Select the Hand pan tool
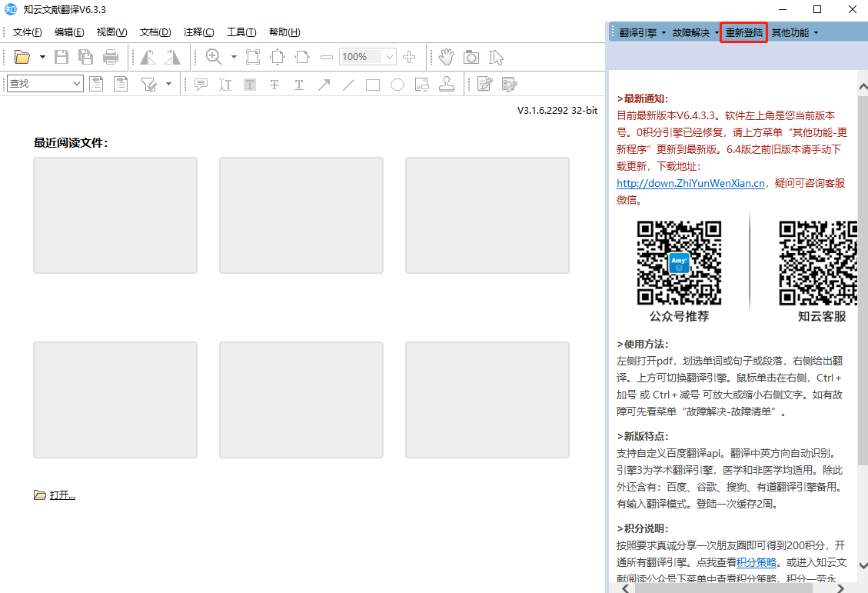Image resolution: width=868 pixels, height=593 pixels. 446,57
